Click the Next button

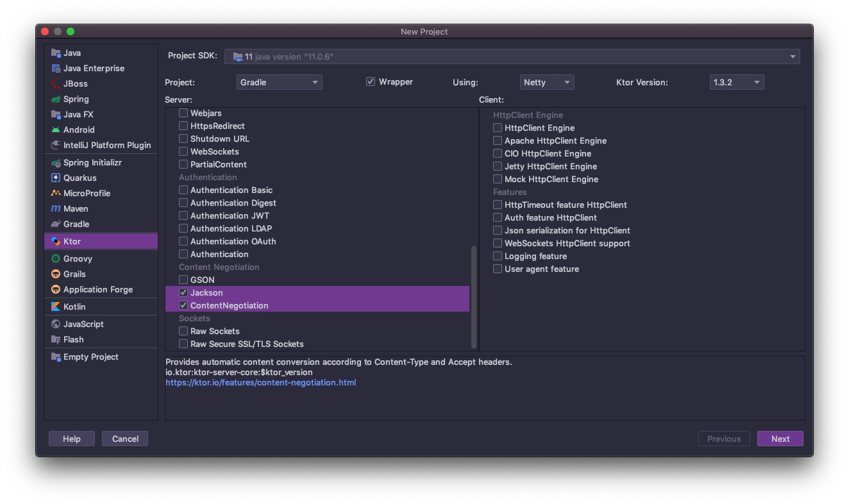(x=780, y=439)
